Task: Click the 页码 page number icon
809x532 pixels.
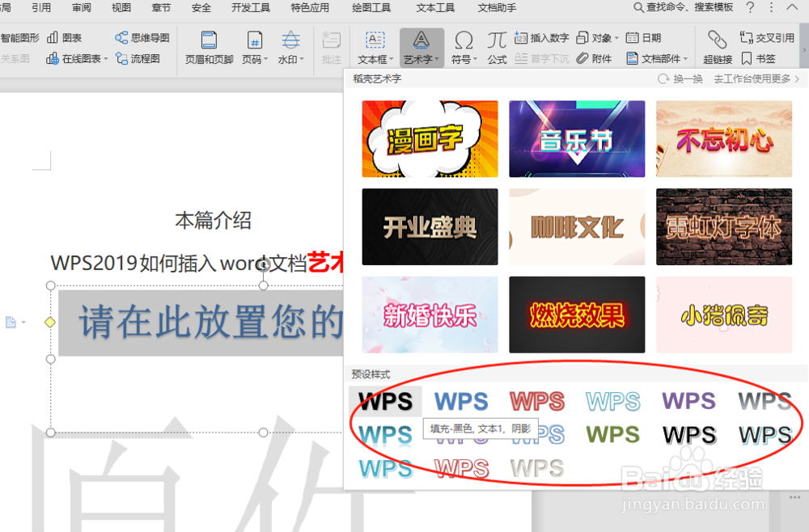Action: coord(255,40)
